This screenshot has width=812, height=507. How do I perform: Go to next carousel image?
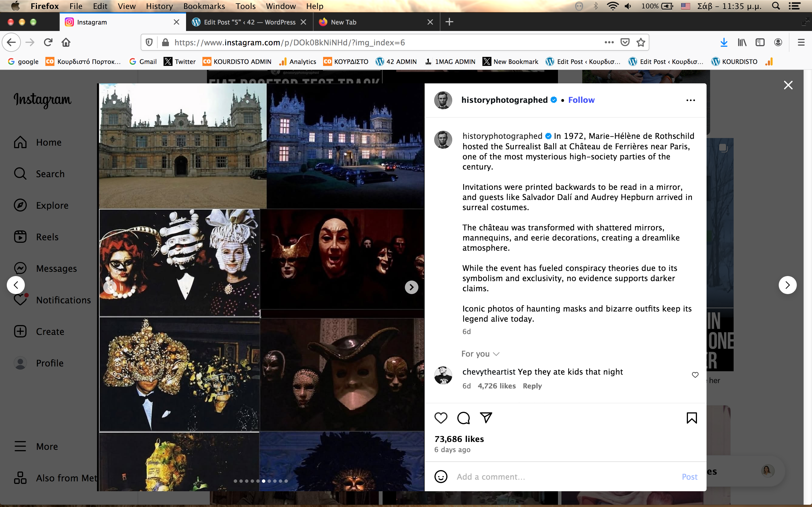coord(411,287)
